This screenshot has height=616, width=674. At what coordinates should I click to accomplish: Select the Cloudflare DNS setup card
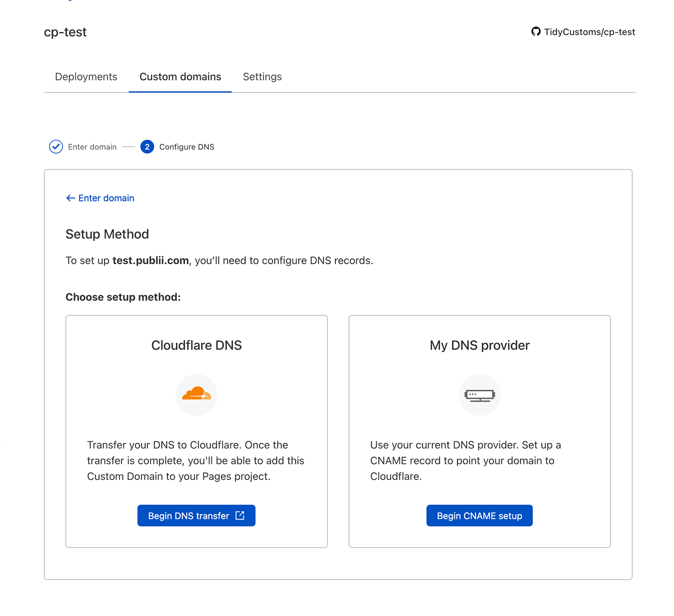point(196,430)
